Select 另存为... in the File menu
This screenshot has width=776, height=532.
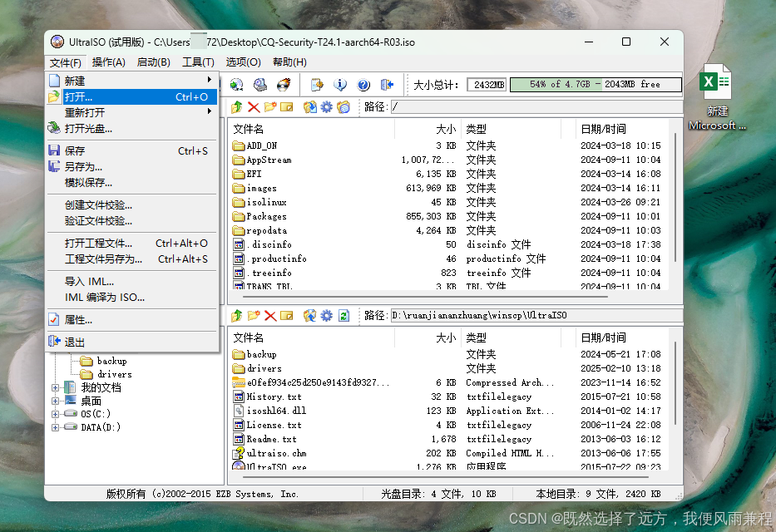coord(132,166)
